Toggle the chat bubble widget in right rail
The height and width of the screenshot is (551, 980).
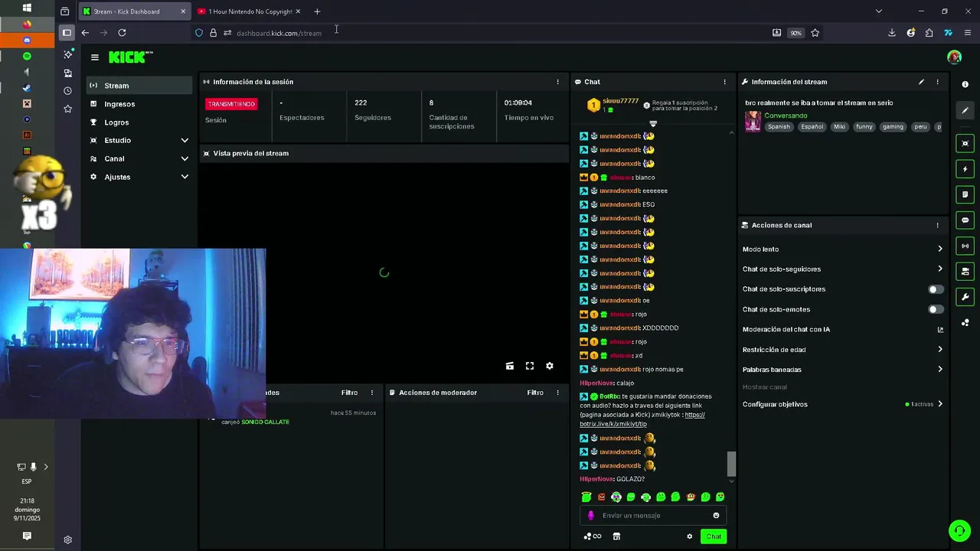pyautogui.click(x=965, y=220)
